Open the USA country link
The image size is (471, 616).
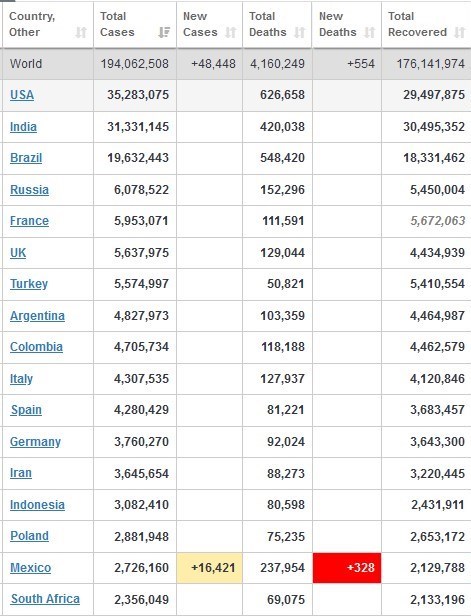(22, 95)
